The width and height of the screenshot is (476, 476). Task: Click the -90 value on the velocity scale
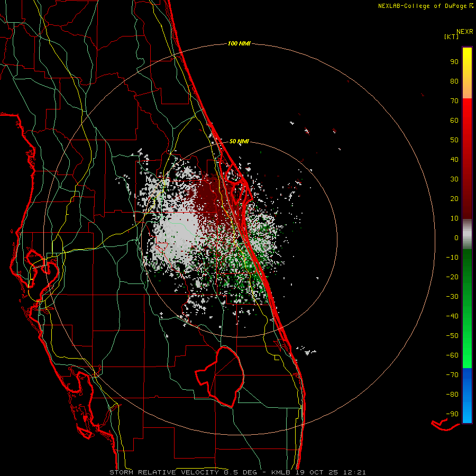click(x=452, y=414)
